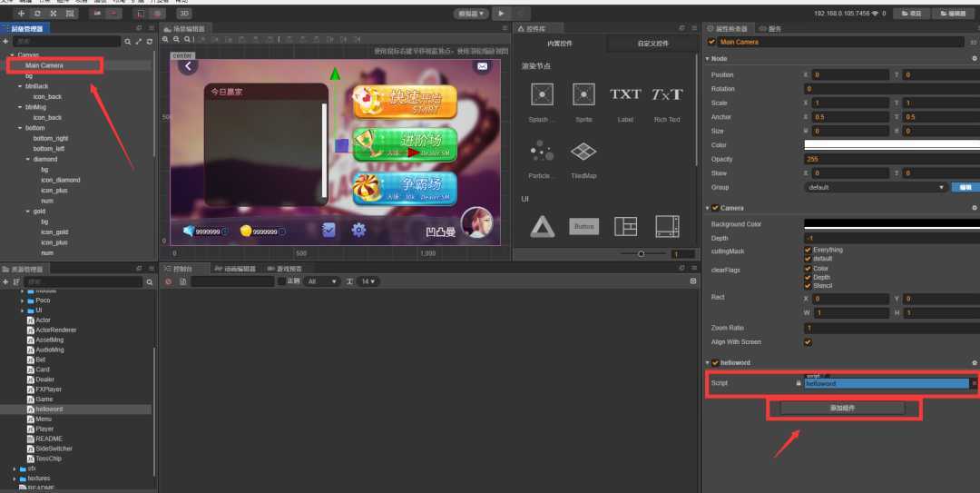Open the Background Color swatch
Image resolution: width=980 pixels, height=493 pixels.
891,223
